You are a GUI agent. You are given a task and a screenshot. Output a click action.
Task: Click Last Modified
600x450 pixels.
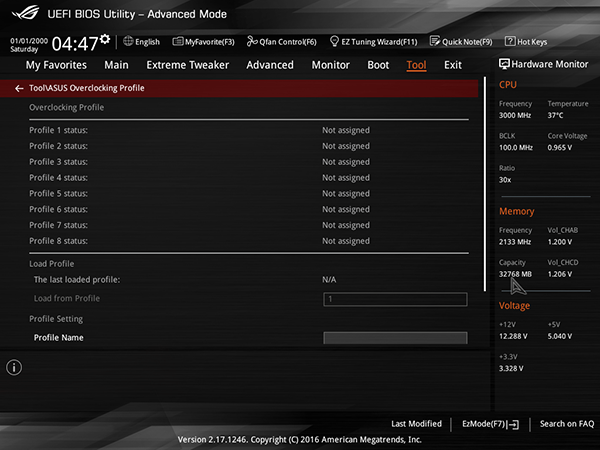(x=416, y=424)
